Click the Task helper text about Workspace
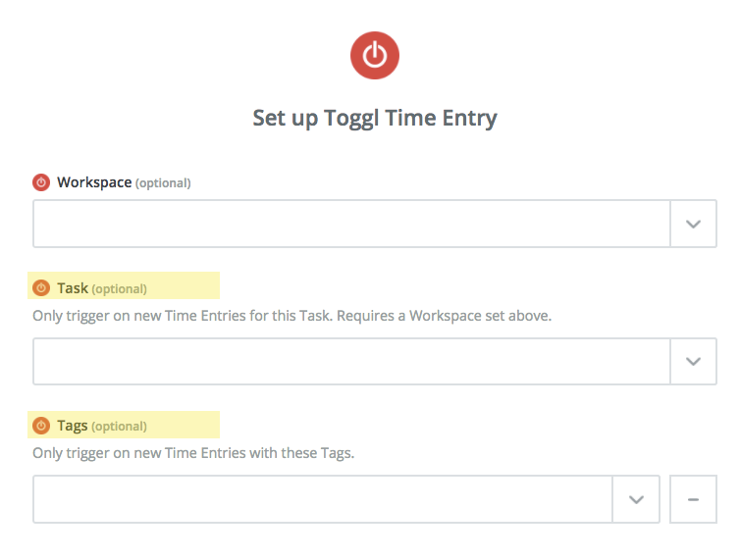 pyautogui.click(x=291, y=316)
